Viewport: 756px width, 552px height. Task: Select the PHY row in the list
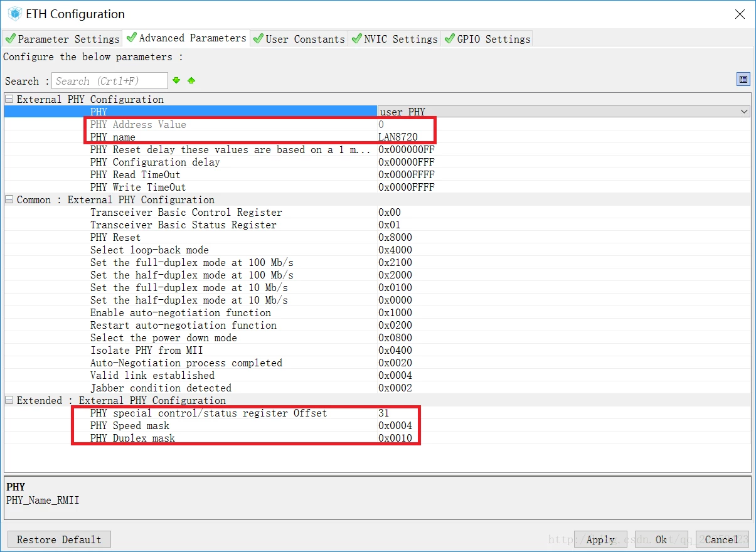click(377, 112)
